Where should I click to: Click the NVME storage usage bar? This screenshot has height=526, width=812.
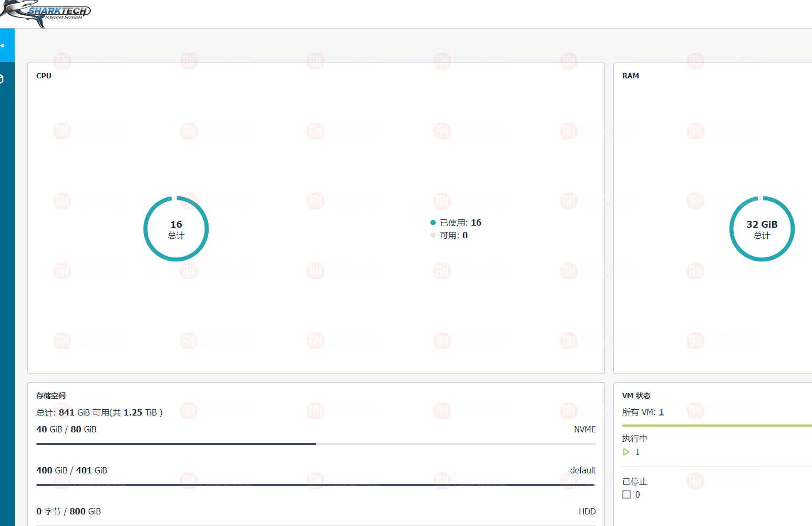pos(315,444)
